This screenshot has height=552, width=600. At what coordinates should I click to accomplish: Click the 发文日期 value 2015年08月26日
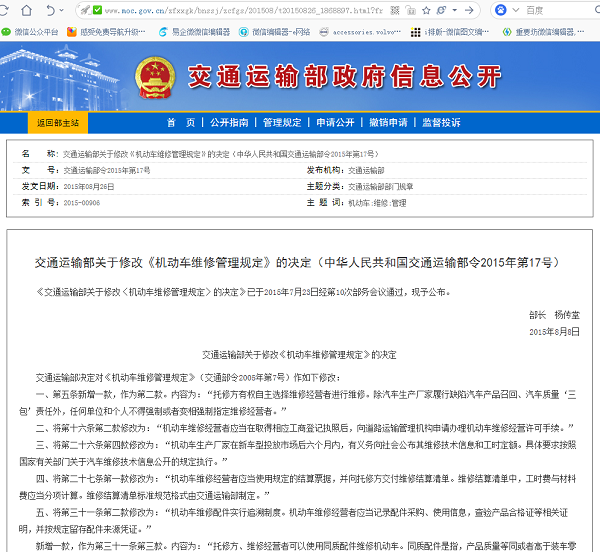point(89,187)
